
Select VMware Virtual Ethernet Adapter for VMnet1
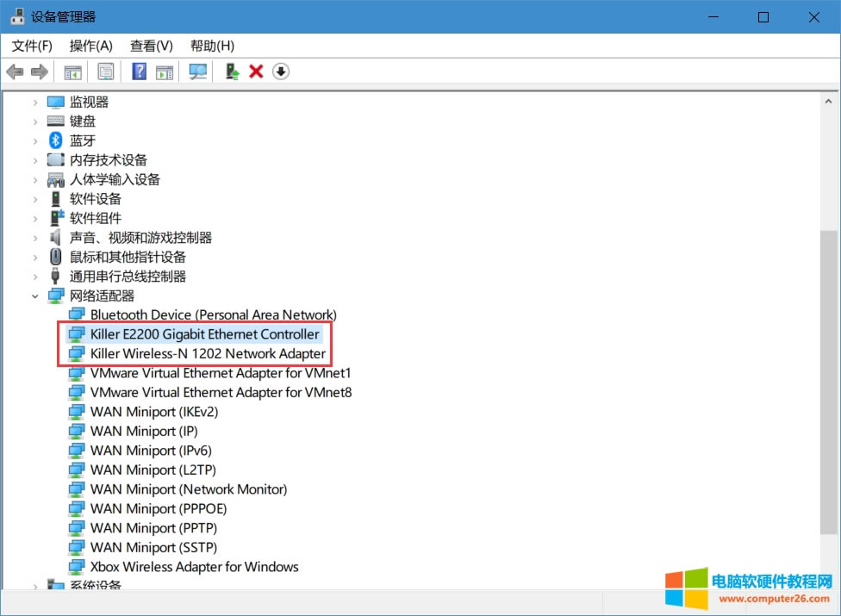click(x=221, y=372)
